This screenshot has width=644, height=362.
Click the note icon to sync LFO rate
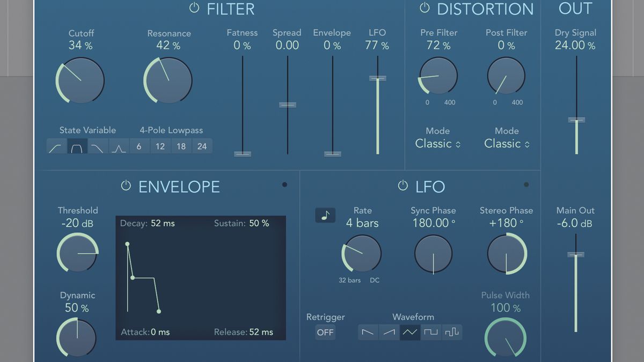pos(325,215)
